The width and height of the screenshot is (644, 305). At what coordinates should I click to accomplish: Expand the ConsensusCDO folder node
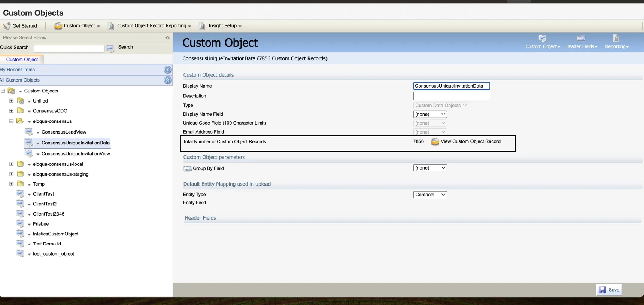pos(12,111)
